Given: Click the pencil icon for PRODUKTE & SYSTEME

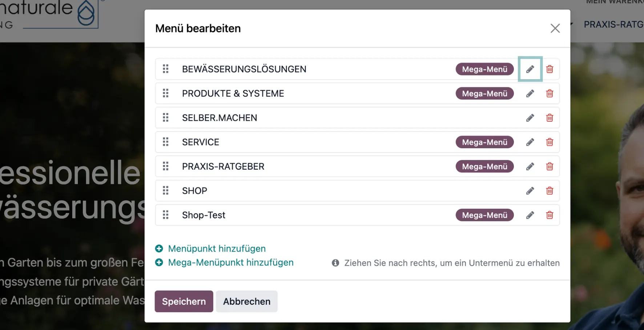Looking at the screenshot, I should 530,93.
